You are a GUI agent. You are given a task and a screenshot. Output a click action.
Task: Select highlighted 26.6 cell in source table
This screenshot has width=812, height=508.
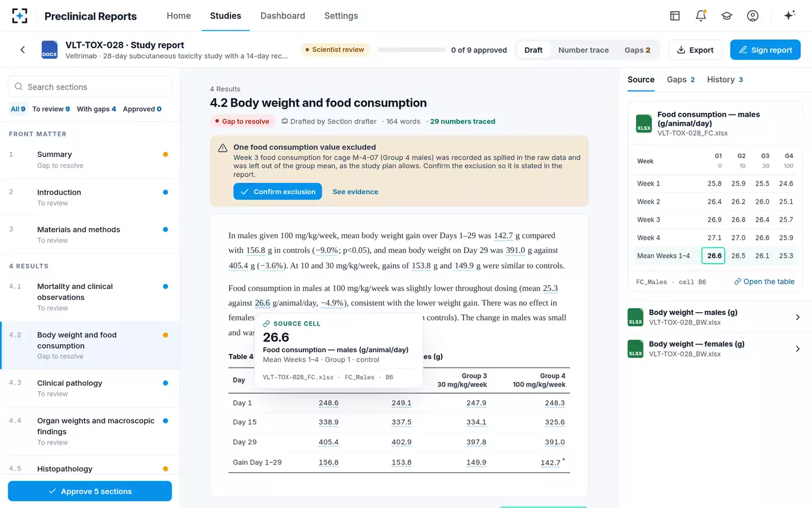click(714, 256)
